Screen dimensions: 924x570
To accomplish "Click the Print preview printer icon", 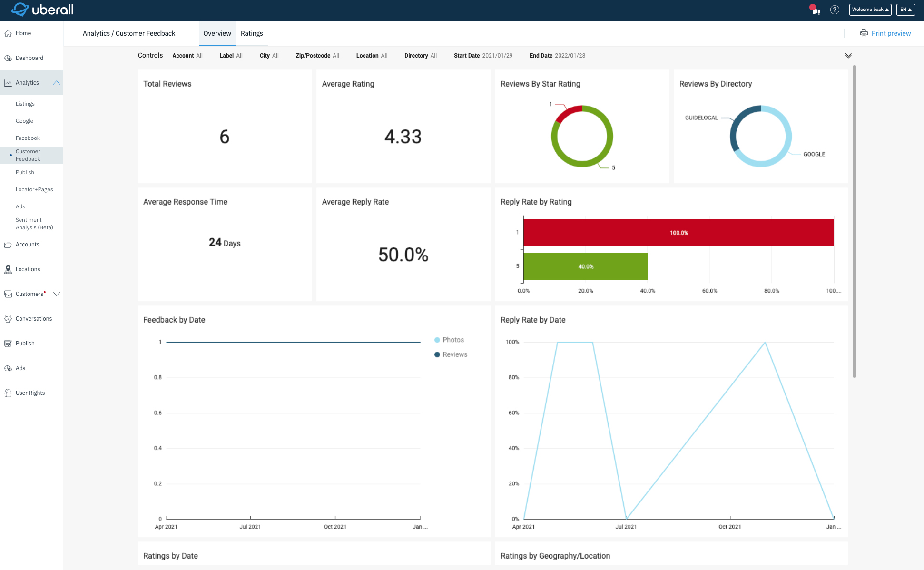I will pos(864,33).
